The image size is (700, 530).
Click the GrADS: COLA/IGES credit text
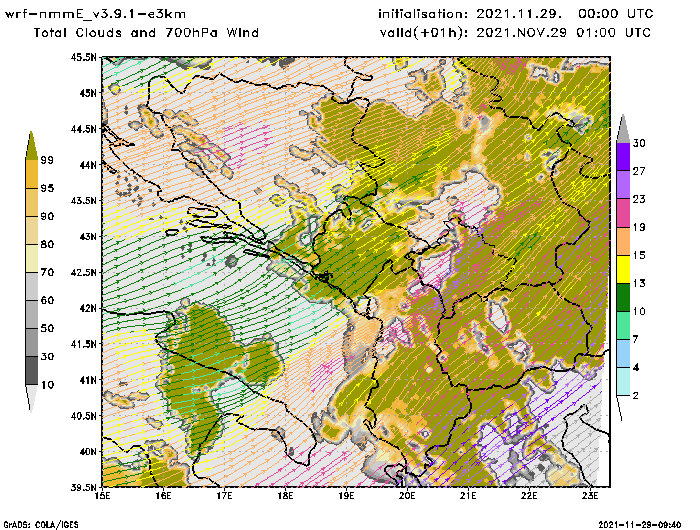[x=41, y=525]
